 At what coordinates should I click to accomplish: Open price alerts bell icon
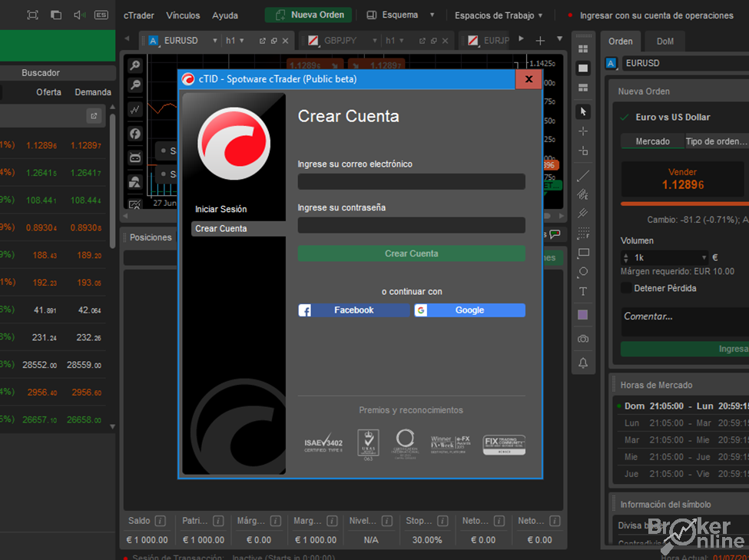tap(583, 363)
